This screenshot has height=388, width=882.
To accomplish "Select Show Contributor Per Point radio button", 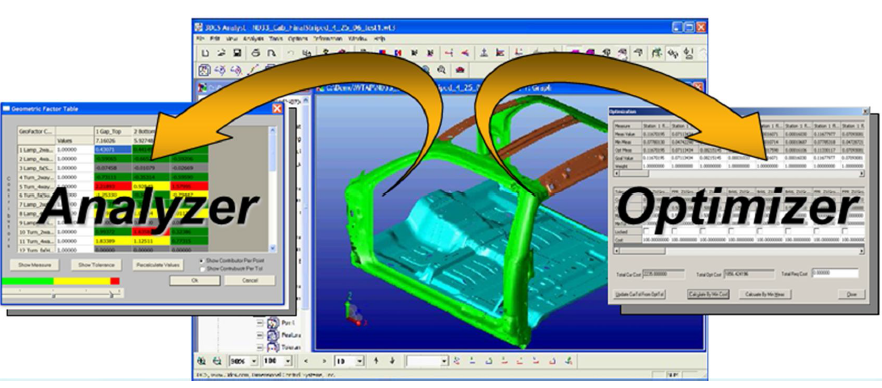I will point(202,261).
